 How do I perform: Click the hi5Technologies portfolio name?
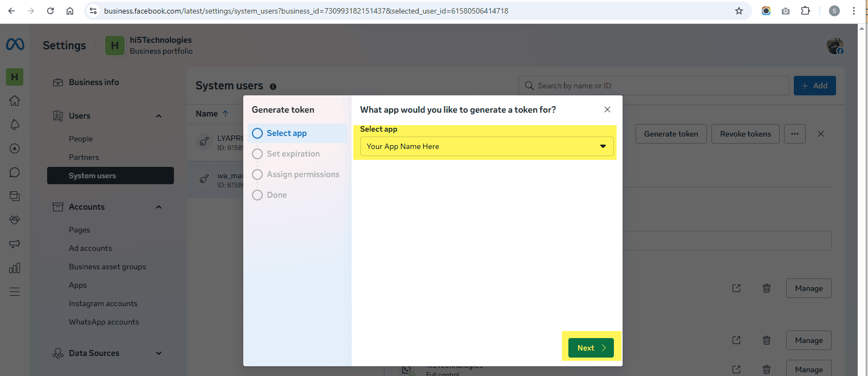pos(161,40)
